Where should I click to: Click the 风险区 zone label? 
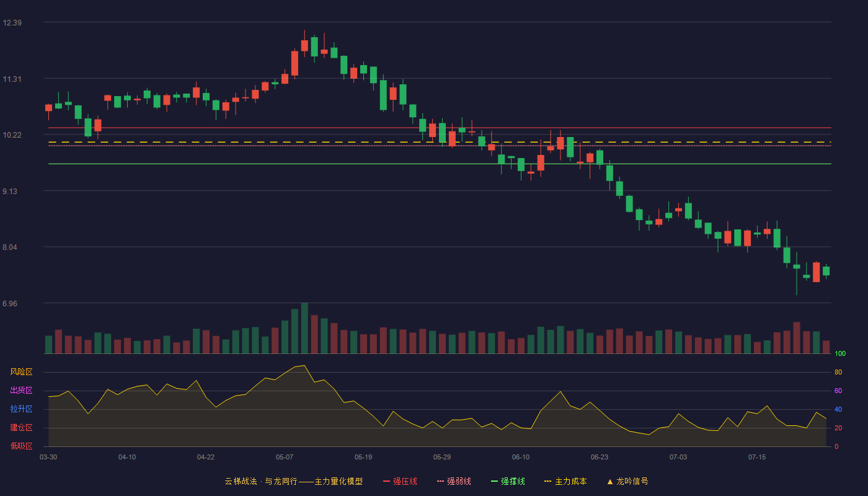coord(21,372)
